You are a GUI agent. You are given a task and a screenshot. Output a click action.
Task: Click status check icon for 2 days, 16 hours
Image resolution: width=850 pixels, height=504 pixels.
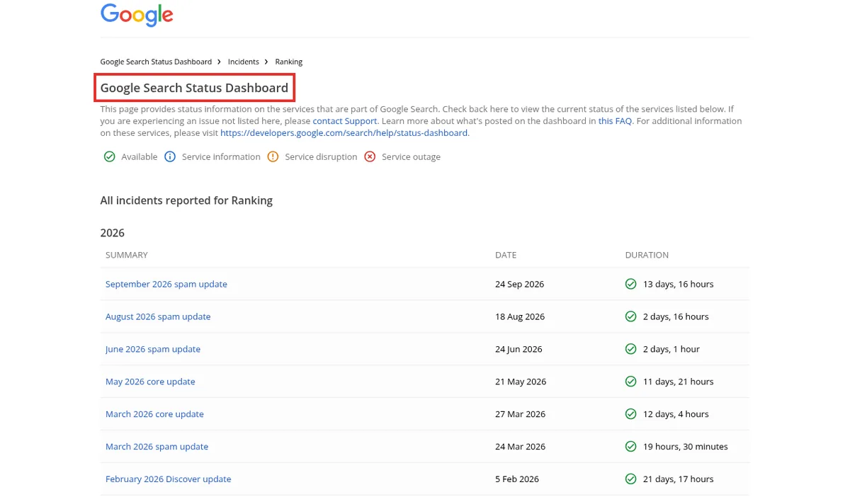click(x=630, y=316)
